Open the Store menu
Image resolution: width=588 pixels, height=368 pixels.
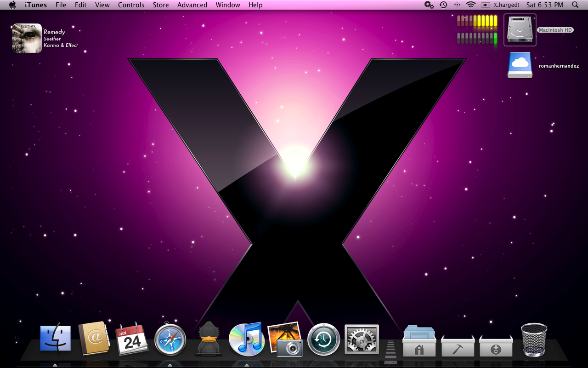click(161, 5)
